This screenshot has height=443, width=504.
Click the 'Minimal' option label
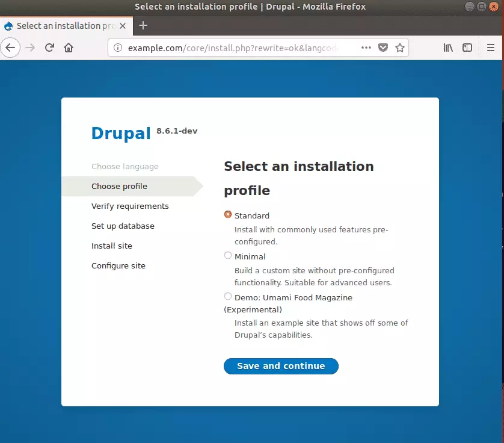pos(250,256)
